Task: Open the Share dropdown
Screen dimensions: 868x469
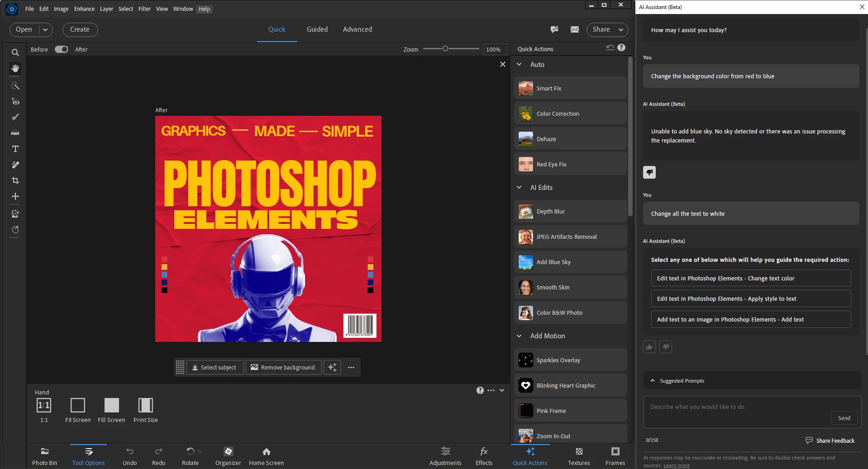Action: (x=607, y=29)
